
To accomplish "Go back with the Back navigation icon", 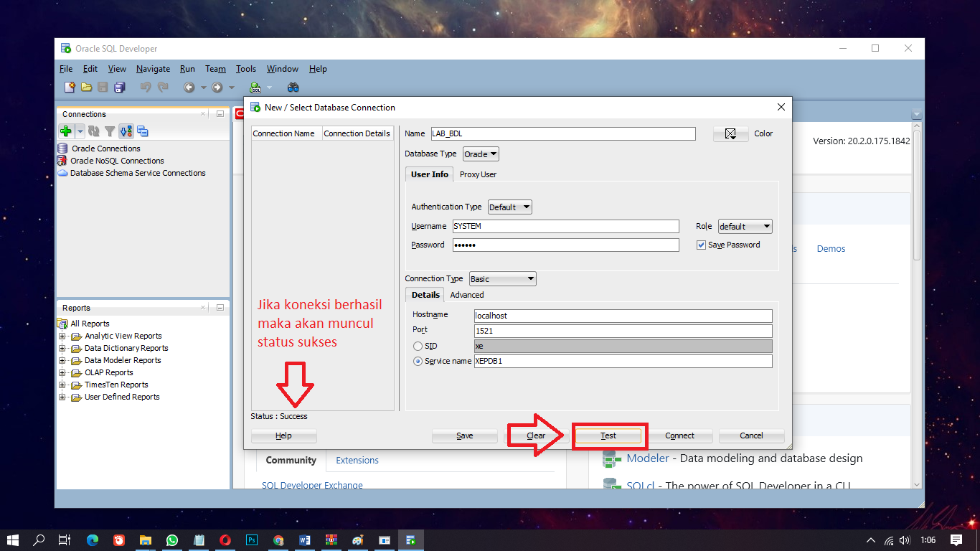I will (x=189, y=88).
